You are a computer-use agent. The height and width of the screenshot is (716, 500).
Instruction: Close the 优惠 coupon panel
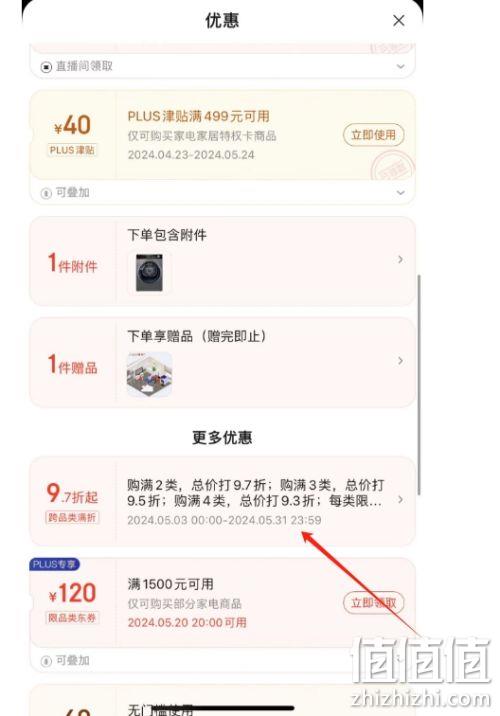(398, 21)
